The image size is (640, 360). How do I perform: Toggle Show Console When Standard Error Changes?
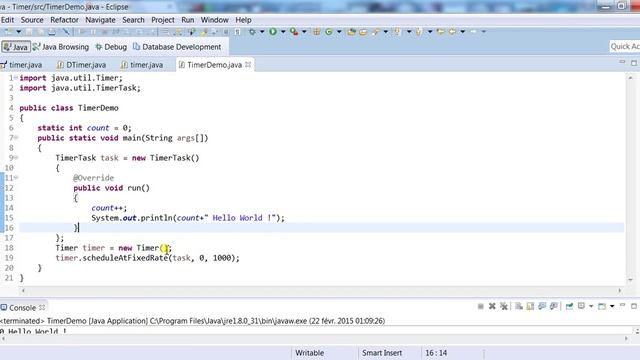(554, 306)
